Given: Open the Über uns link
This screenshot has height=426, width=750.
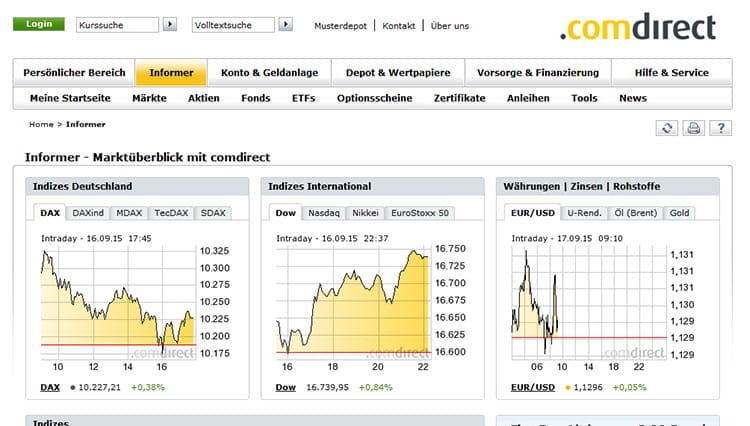Looking at the screenshot, I should 450,26.
